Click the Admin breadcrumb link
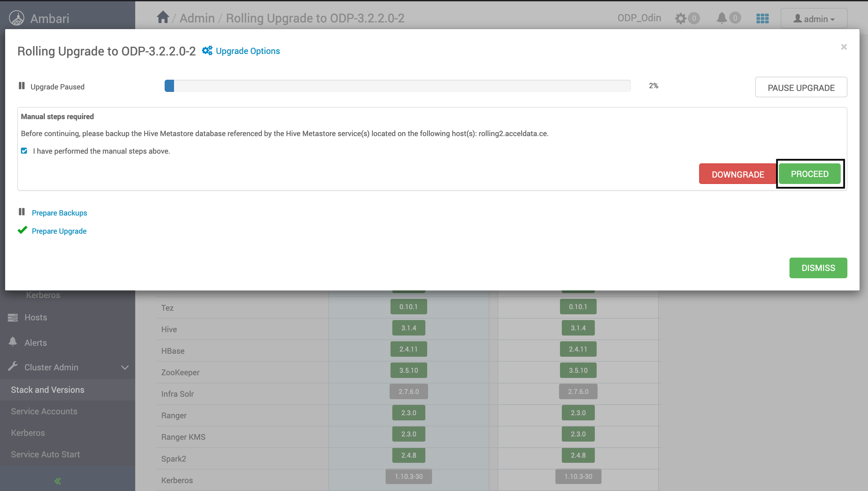The height and width of the screenshot is (491, 868). [197, 18]
